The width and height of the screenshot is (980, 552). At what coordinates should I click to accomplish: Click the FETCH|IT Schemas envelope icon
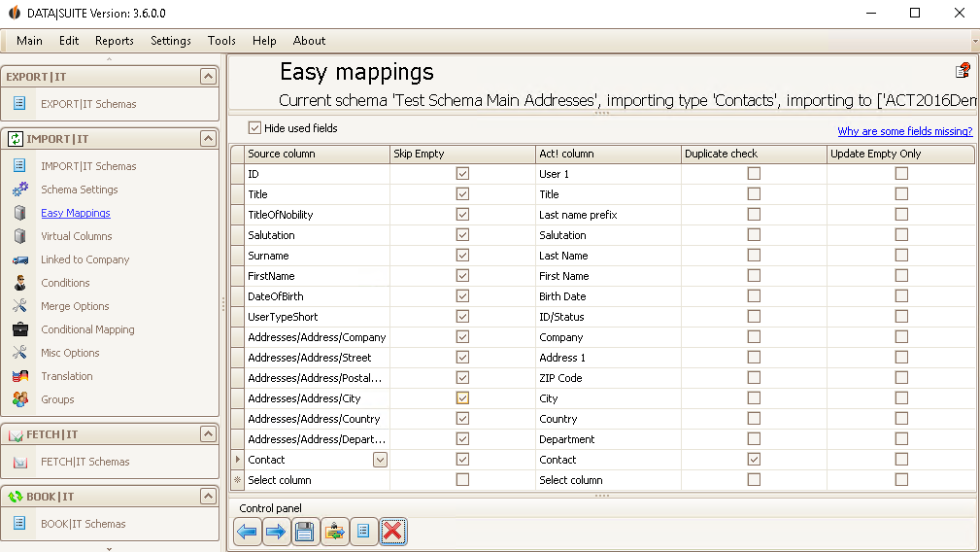pos(20,462)
